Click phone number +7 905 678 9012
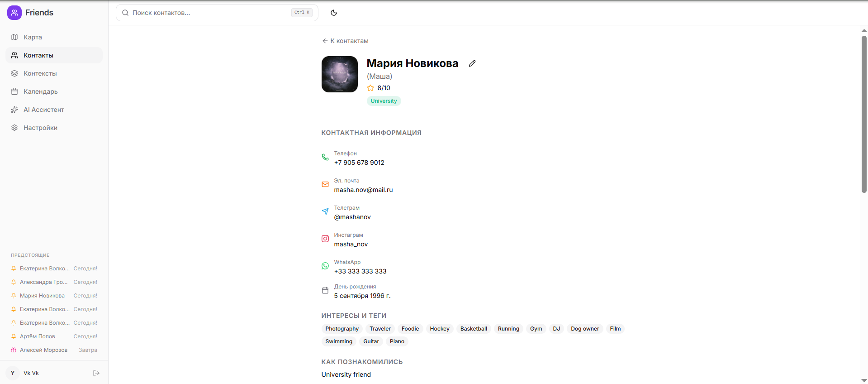This screenshot has height=384, width=868. tap(359, 163)
